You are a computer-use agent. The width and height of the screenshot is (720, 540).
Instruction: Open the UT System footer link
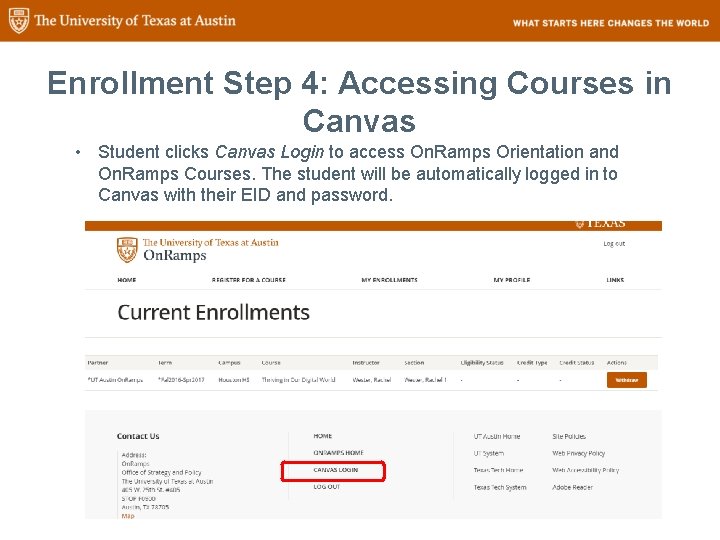(x=489, y=453)
